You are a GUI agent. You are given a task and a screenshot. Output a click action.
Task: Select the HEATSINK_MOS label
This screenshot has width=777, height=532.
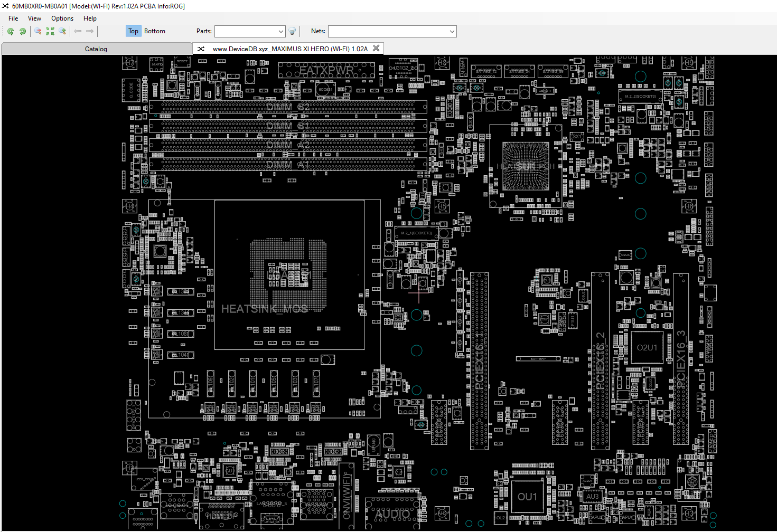coord(264,309)
